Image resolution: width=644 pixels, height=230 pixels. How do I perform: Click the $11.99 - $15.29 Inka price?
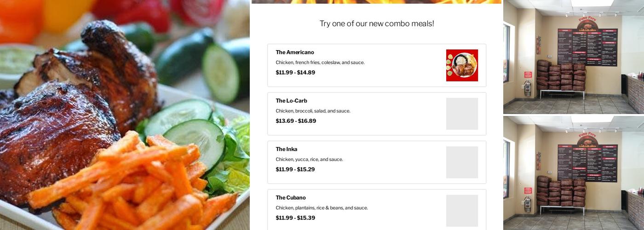click(x=295, y=169)
